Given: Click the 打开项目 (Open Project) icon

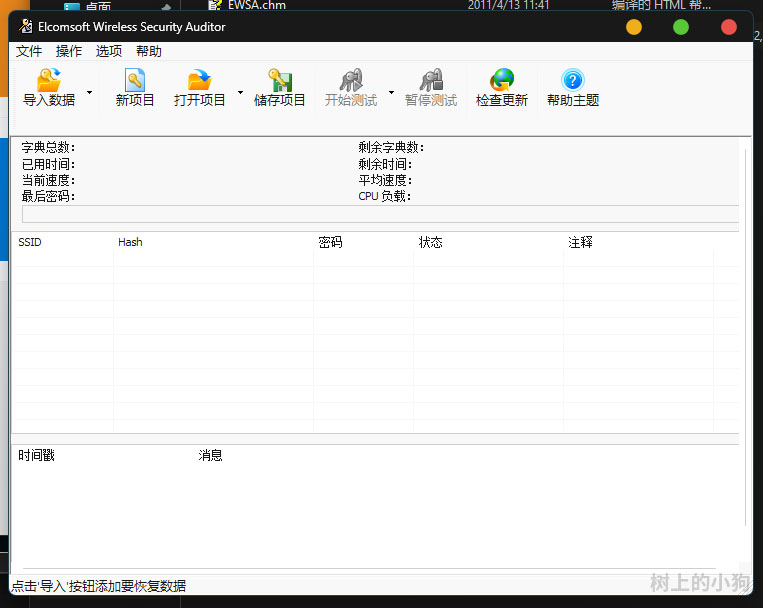Looking at the screenshot, I should click(199, 82).
